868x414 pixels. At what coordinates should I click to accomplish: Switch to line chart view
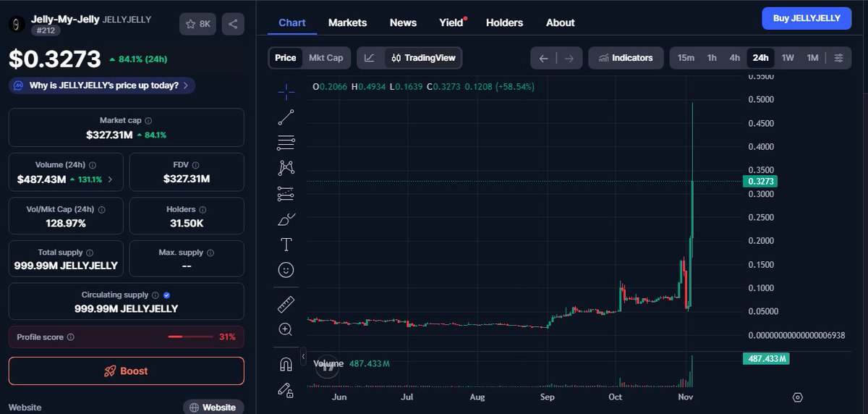click(x=370, y=58)
